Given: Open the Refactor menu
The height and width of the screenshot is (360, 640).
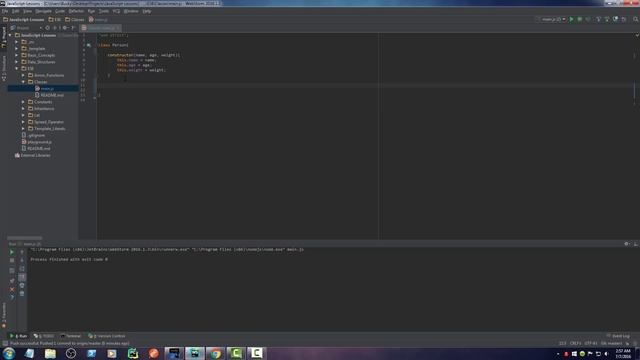Looking at the screenshot, I should pyautogui.click(x=76, y=11).
